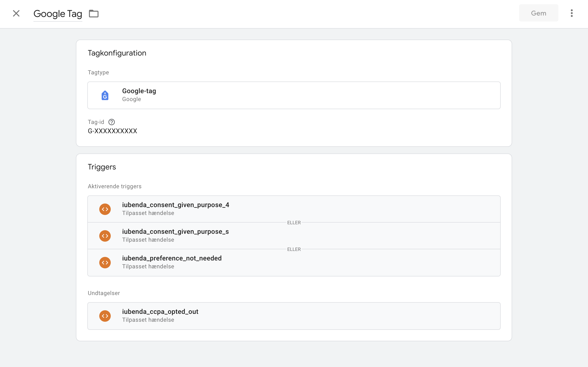
Task: Open the Tag-id help tooltip
Action: (111, 122)
